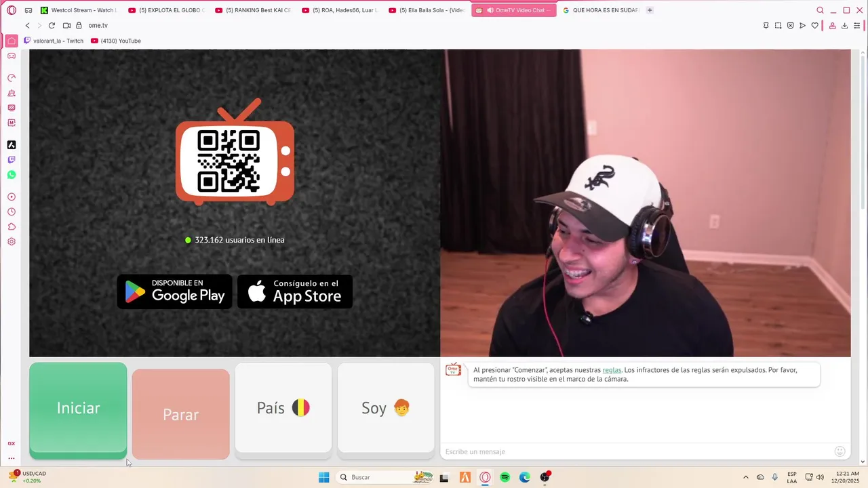Click the pin icon in the toolbar
Viewport: 868px width, 488px height.
[766, 26]
